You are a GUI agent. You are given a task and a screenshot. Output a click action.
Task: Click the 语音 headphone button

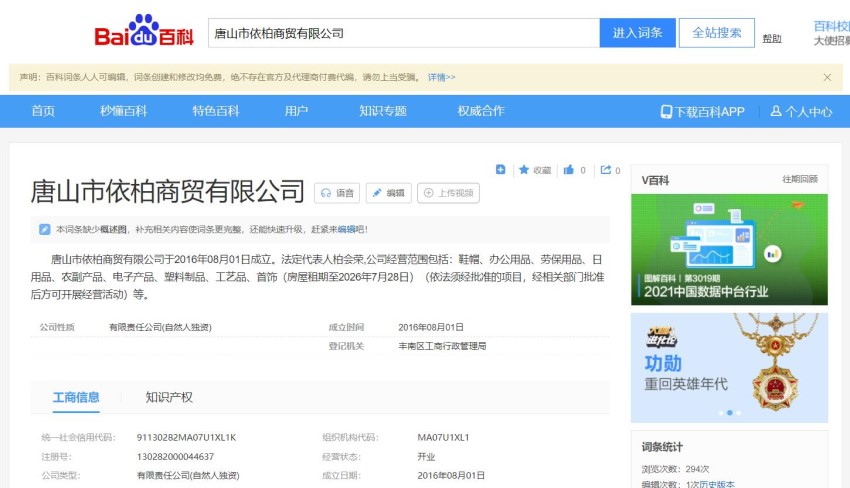click(x=337, y=193)
